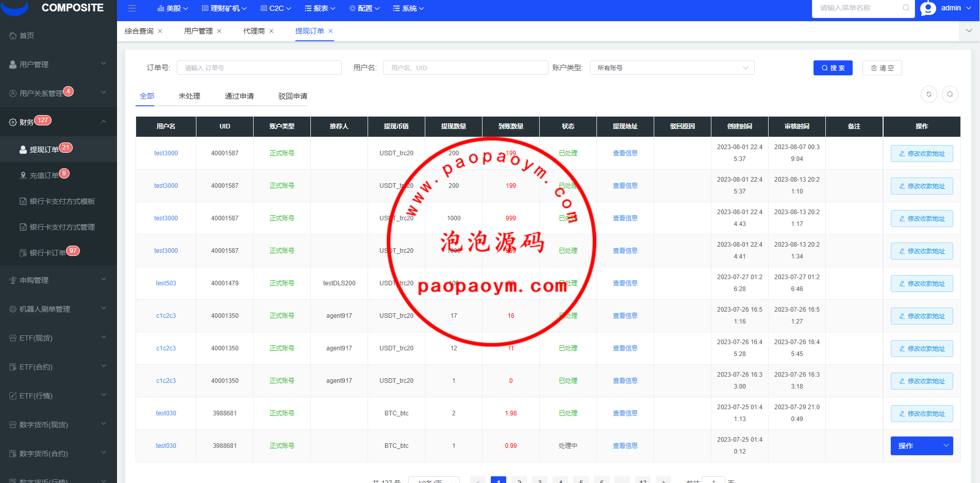980x483 pixels.
Task: Select the 驳回申请 filter tab
Action: coord(293,96)
